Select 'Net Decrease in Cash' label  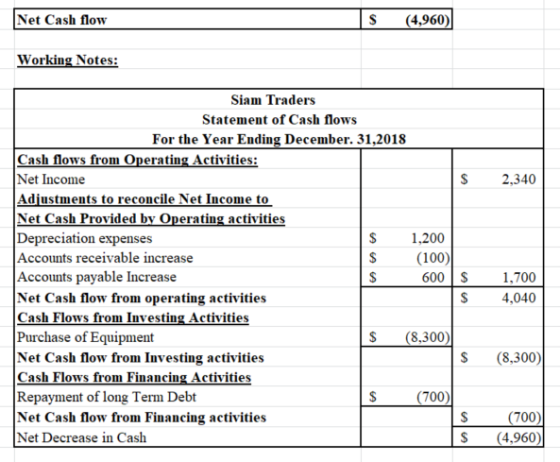click(82, 437)
